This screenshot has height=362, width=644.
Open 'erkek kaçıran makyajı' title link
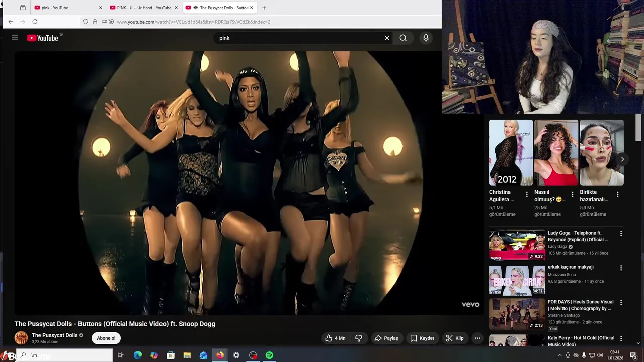pyautogui.click(x=571, y=267)
